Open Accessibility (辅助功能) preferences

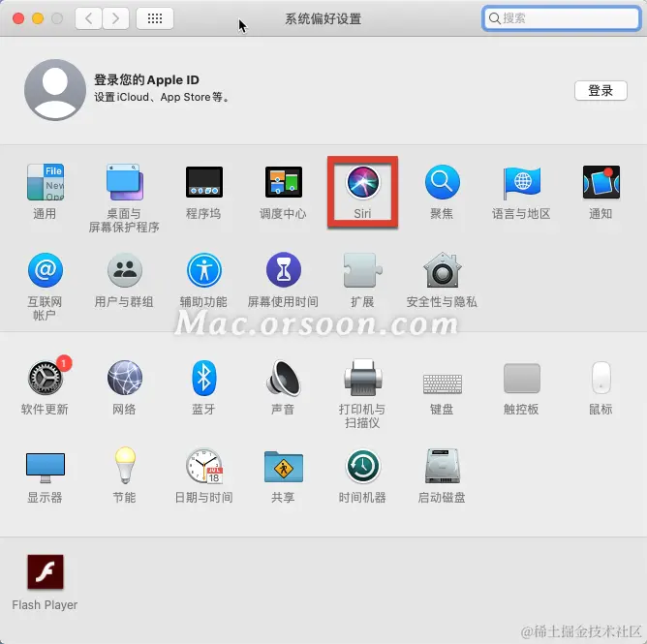tap(203, 270)
